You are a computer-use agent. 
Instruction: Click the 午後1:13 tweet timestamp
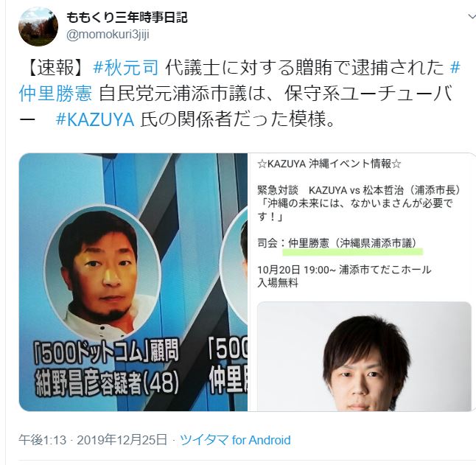pos(43,440)
